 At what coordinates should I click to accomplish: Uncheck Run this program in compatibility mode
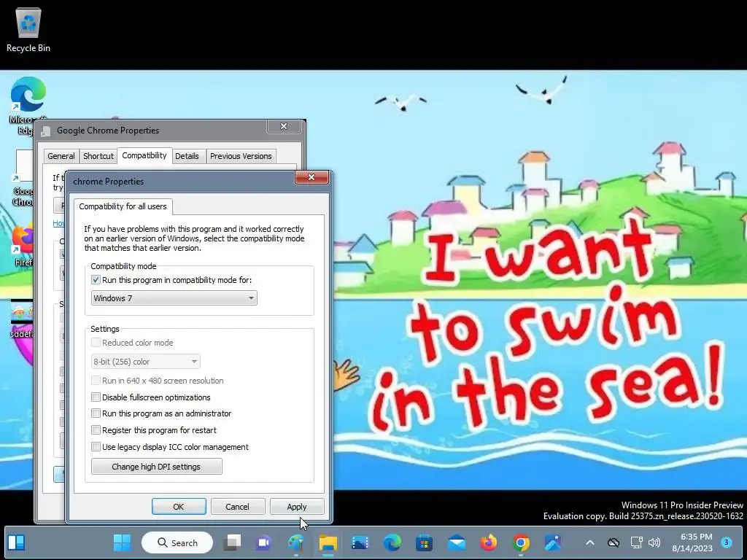[x=96, y=280]
